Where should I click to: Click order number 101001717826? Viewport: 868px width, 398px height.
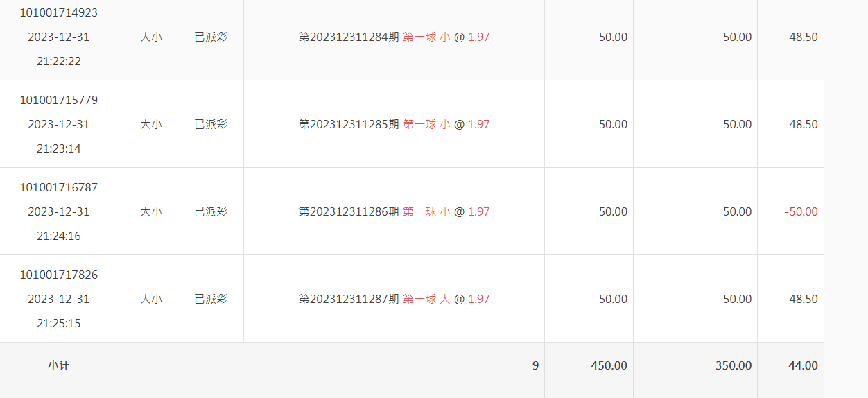coord(58,275)
